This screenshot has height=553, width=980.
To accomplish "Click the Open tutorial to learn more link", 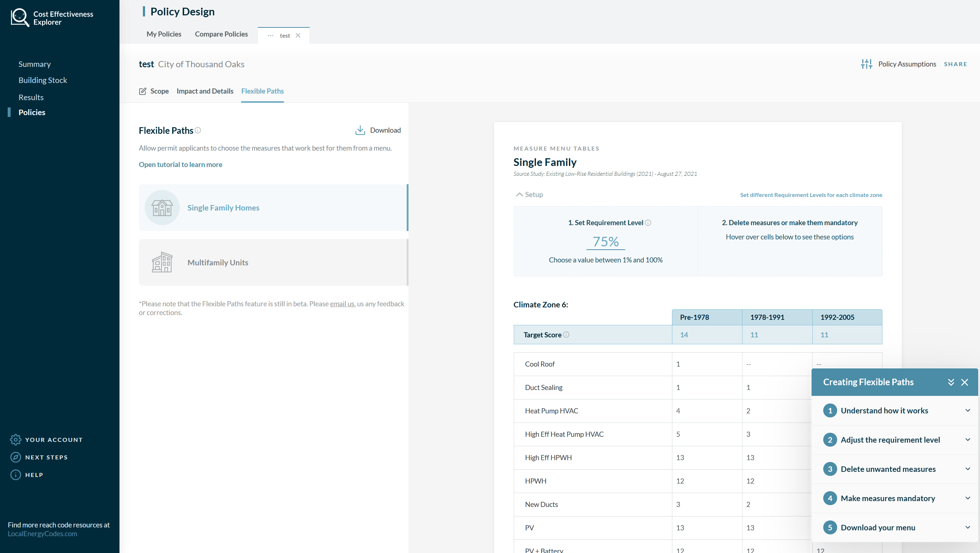I will tap(179, 164).
